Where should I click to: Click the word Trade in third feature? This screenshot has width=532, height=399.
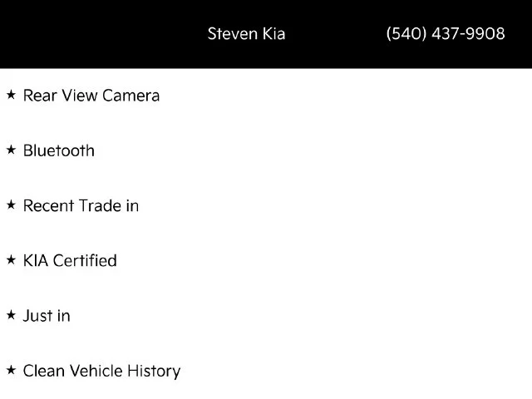(x=100, y=205)
